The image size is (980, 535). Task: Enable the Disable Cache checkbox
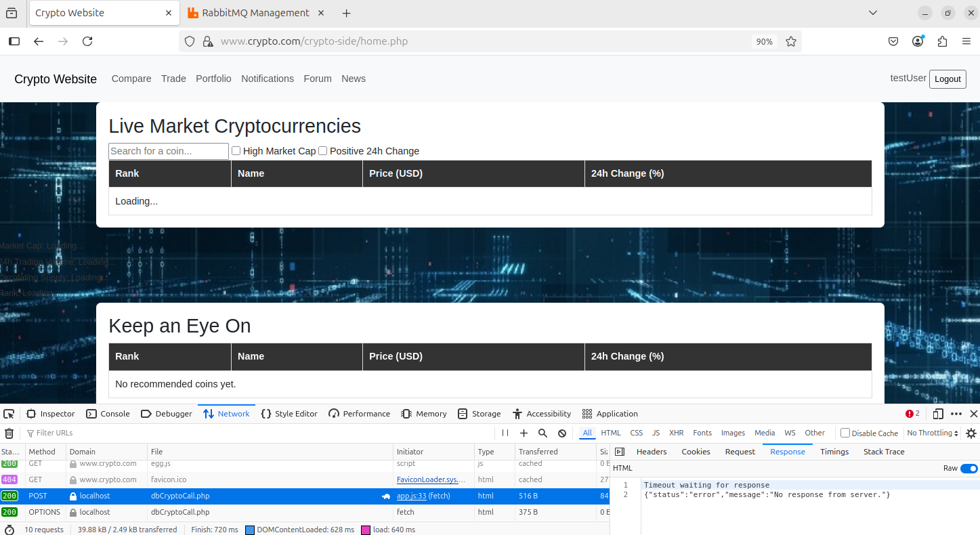coord(845,433)
